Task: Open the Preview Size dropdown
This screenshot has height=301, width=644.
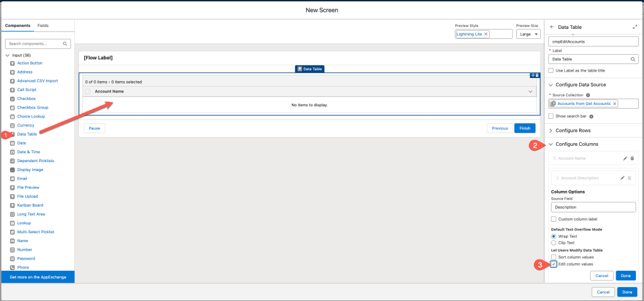Action: [x=528, y=34]
